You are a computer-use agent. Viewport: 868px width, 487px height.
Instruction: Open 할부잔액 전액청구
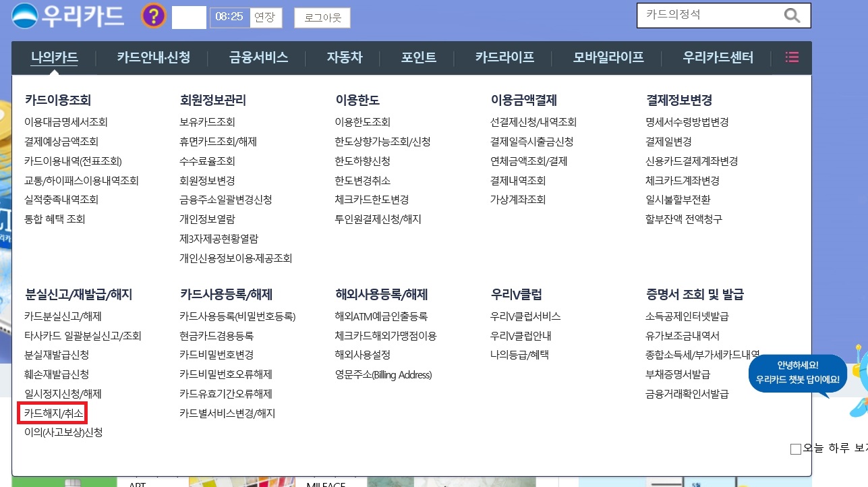click(684, 219)
